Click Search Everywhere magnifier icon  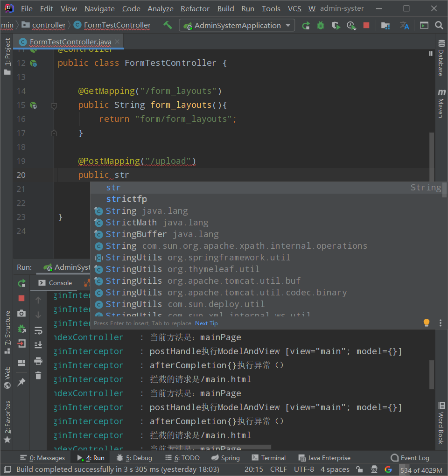click(x=439, y=26)
